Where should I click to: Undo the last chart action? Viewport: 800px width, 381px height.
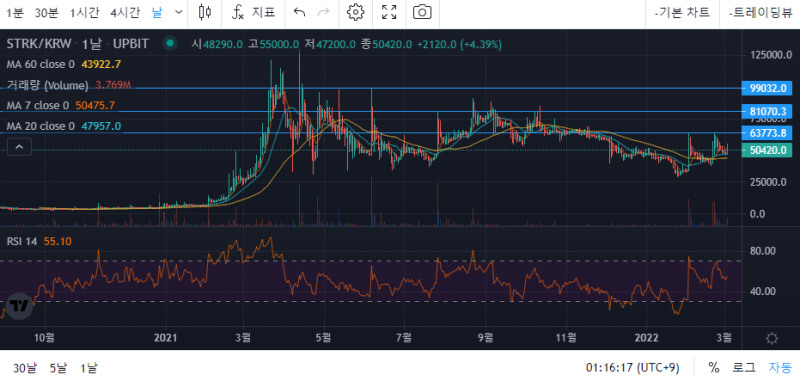coord(299,12)
